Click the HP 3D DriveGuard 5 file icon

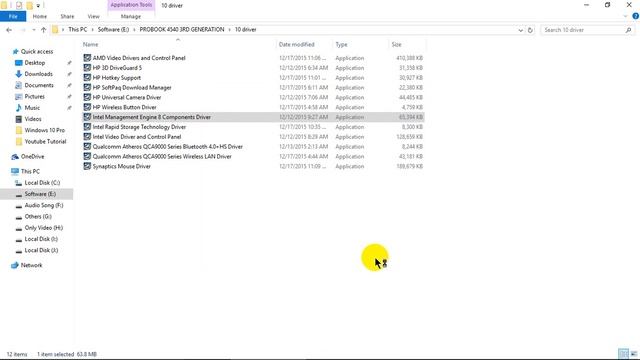click(87, 68)
